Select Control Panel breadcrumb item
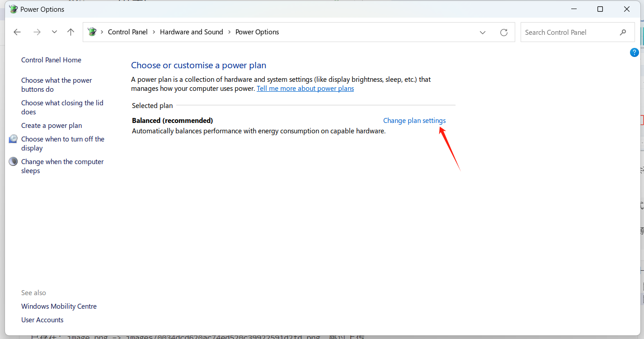 click(x=127, y=32)
